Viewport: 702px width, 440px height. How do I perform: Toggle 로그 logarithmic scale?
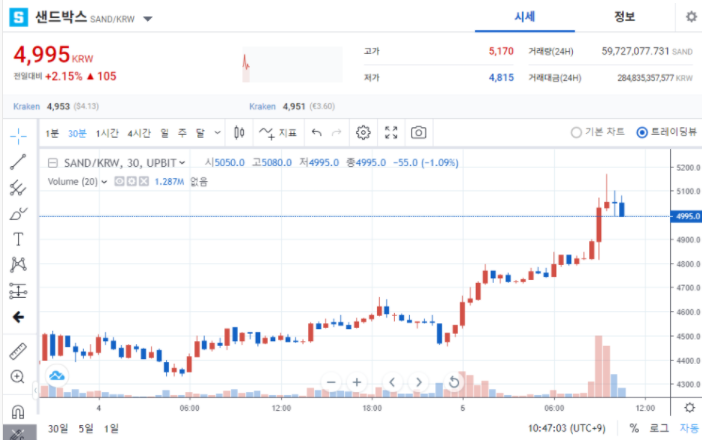click(659, 428)
